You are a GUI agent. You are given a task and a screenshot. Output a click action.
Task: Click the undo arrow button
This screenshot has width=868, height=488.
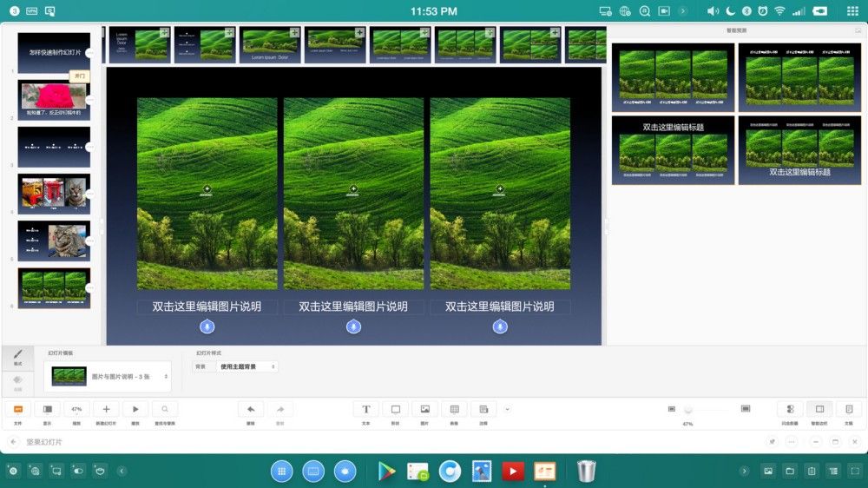click(251, 409)
